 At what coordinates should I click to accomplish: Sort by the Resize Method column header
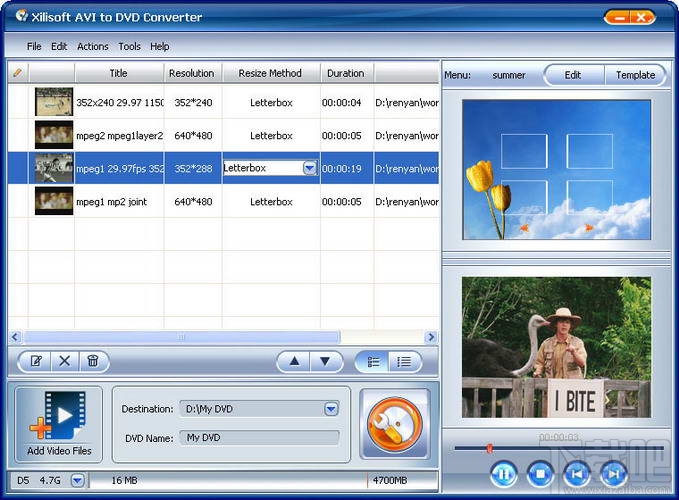(x=270, y=73)
